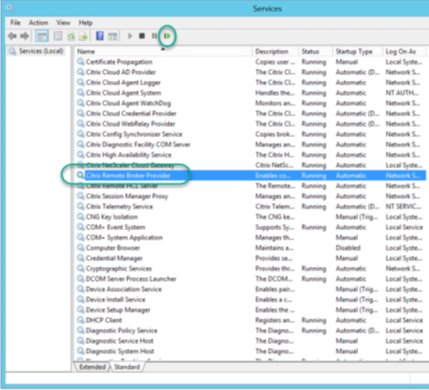429x390 pixels.
Task: Toggle the Show/Hide Console Tree icon
Action: [x=42, y=36]
